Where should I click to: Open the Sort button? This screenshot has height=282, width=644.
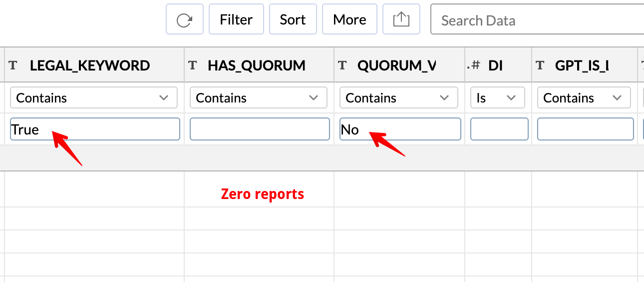coord(293,19)
